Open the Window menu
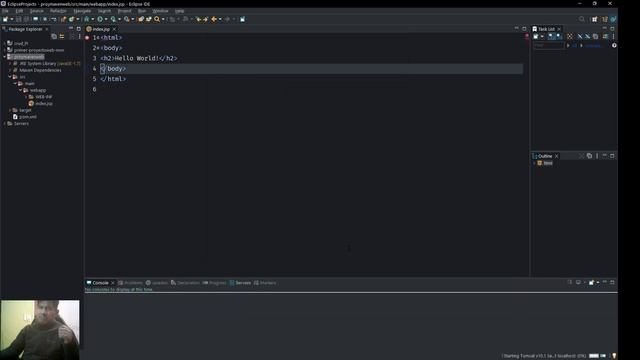640x360 pixels. pyautogui.click(x=160, y=11)
